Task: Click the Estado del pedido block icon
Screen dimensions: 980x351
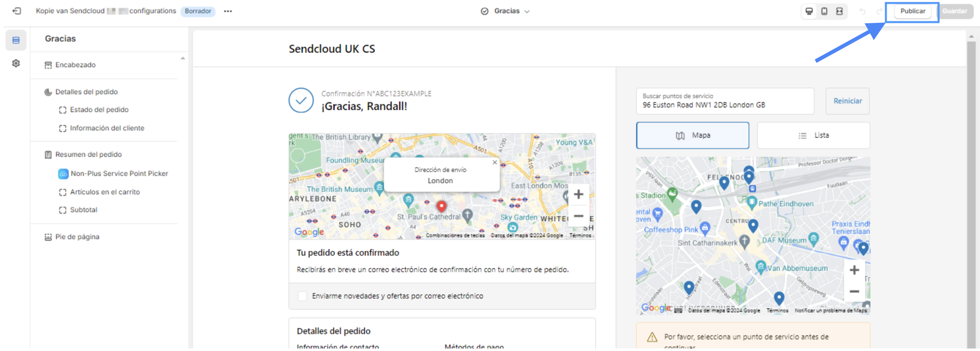Action: pos(62,110)
